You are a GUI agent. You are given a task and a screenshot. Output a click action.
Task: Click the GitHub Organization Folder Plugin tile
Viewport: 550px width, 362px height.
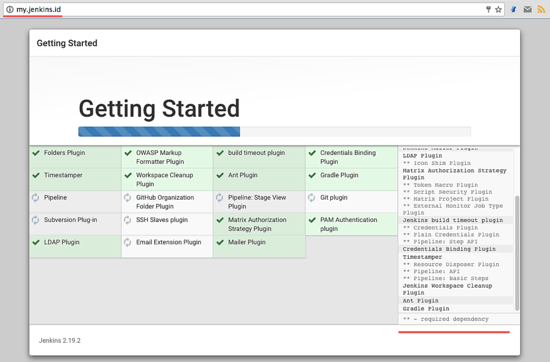pos(167,202)
